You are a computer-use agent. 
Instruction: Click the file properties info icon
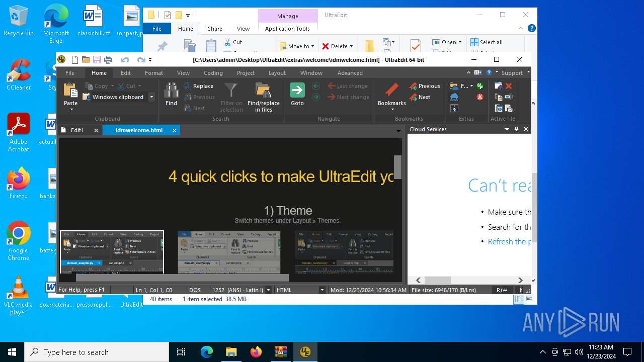tap(499, 109)
